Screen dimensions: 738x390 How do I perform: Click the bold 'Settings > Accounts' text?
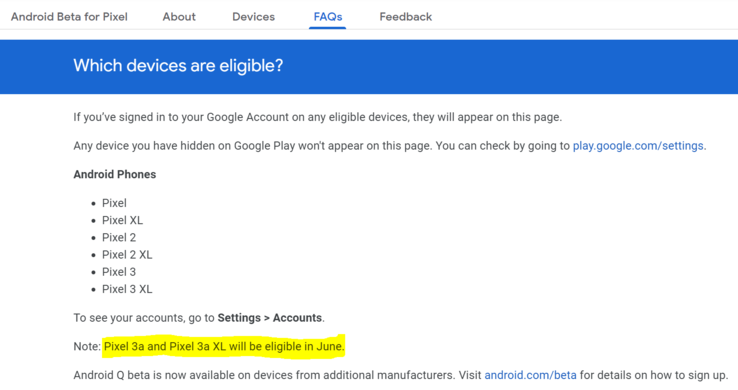pyautogui.click(x=270, y=318)
